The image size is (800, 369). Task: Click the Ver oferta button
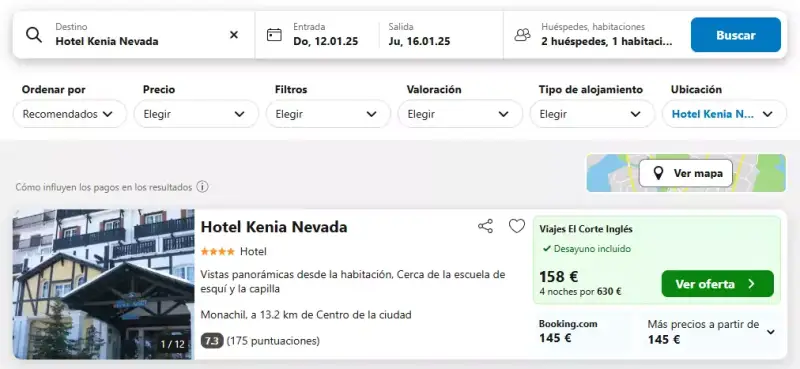(x=717, y=284)
